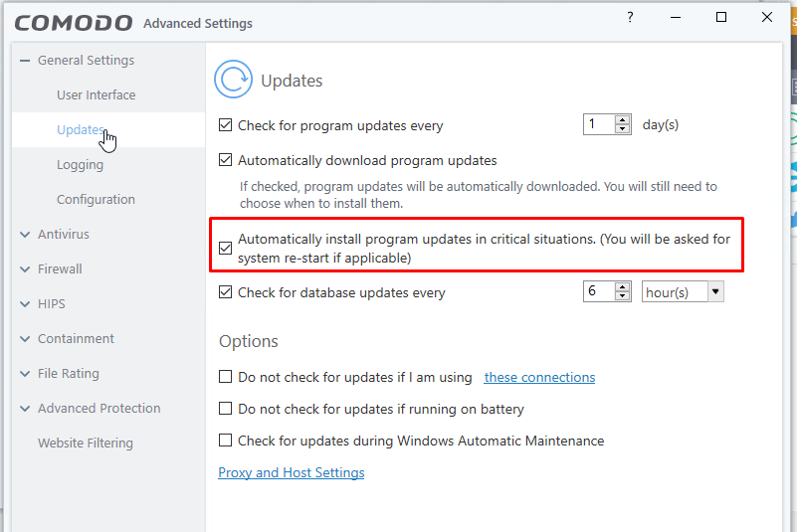Image resolution: width=797 pixels, height=532 pixels.
Task: Click the database update hours input field
Action: 598,292
